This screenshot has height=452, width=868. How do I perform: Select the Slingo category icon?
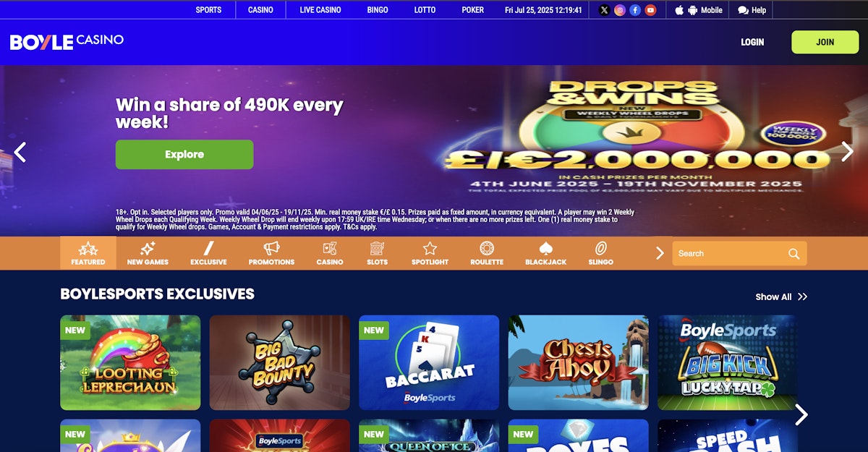(600, 249)
